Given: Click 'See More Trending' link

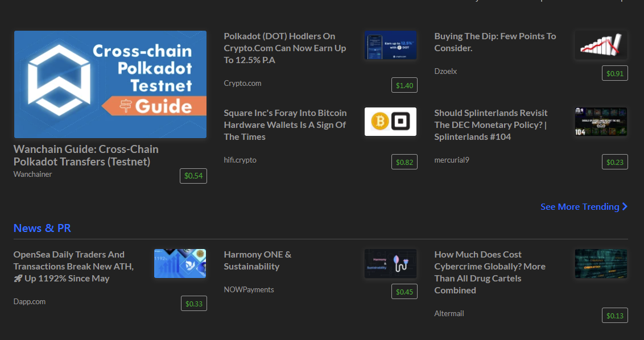Looking at the screenshot, I should (x=580, y=206).
